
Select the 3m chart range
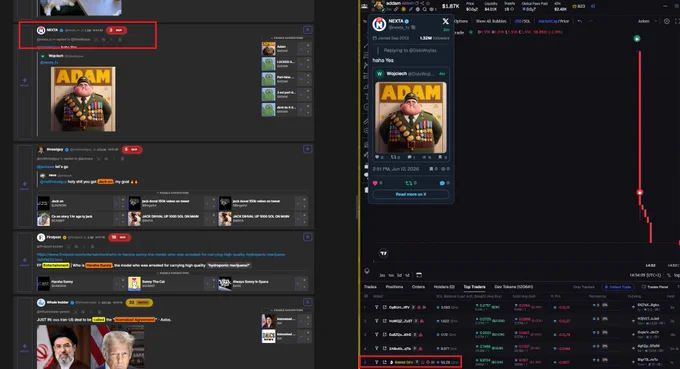[382, 275]
